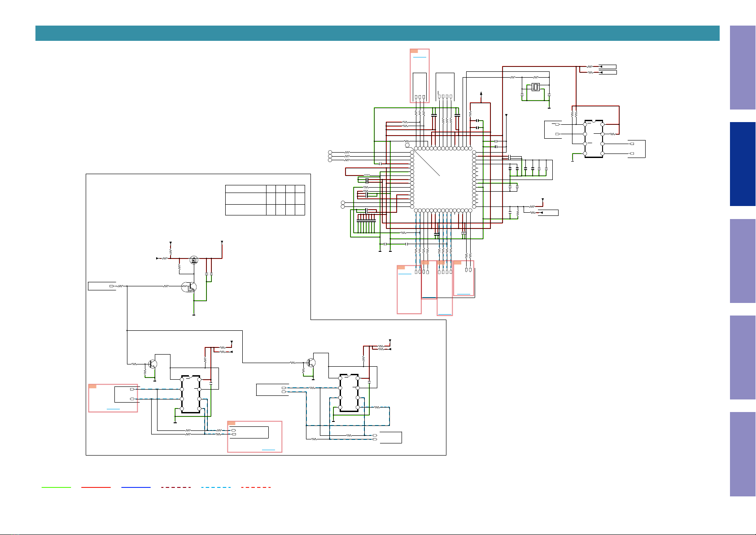Select the crystal oscillator symbol near the top
The height and width of the screenshot is (535, 756).
536,87
